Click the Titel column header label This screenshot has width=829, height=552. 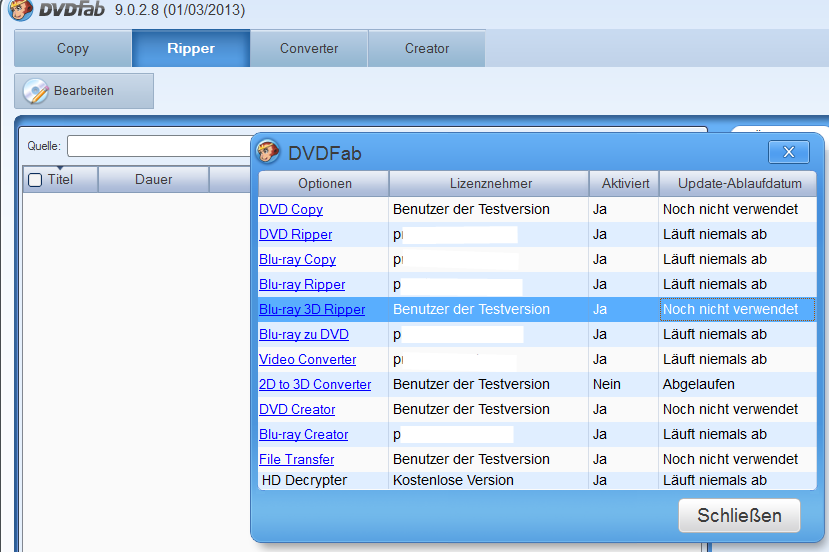tap(60, 180)
